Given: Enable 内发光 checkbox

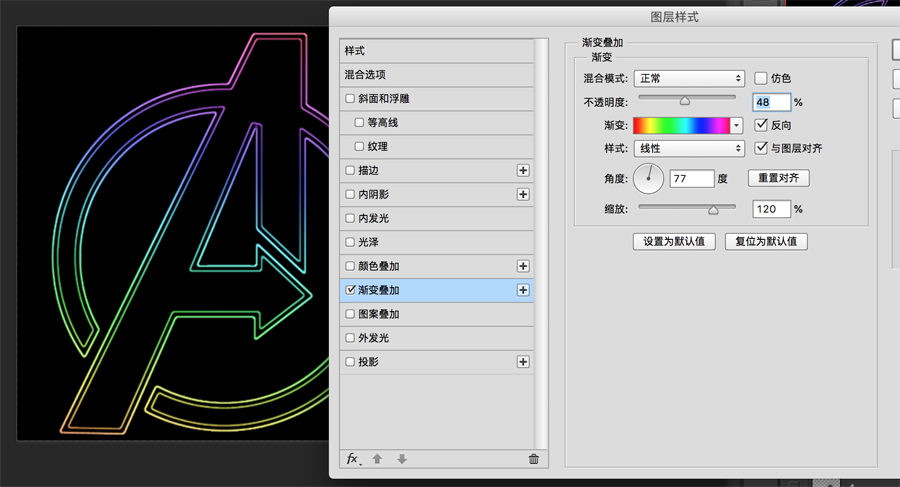Looking at the screenshot, I should (x=350, y=218).
